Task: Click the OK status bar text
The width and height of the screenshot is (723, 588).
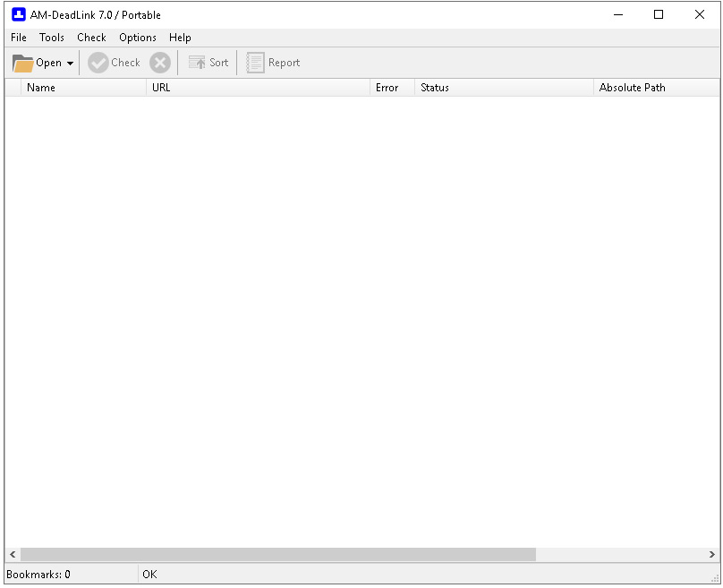Action: click(149, 575)
